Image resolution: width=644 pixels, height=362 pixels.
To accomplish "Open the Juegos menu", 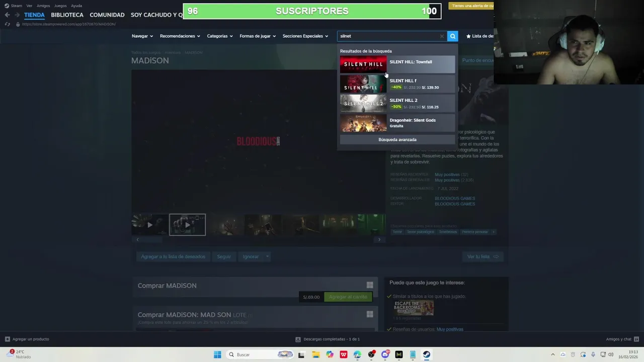I will click(x=60, y=6).
